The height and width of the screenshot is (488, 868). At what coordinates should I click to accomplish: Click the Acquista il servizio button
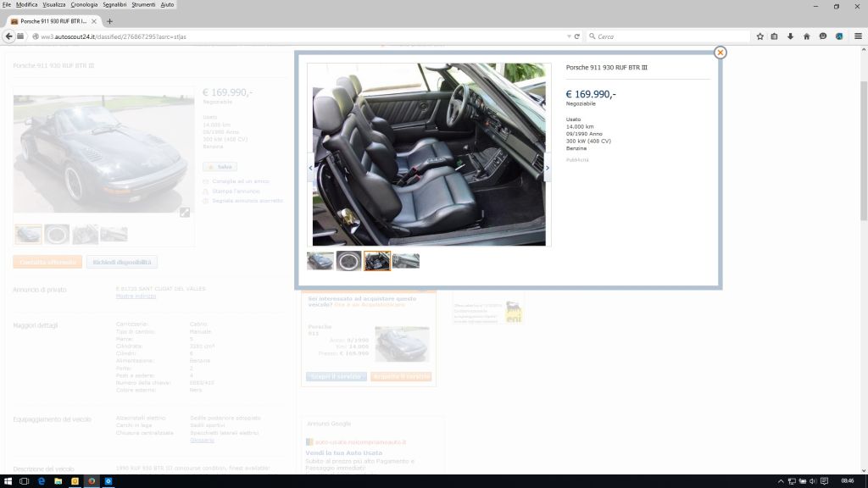pyautogui.click(x=401, y=376)
